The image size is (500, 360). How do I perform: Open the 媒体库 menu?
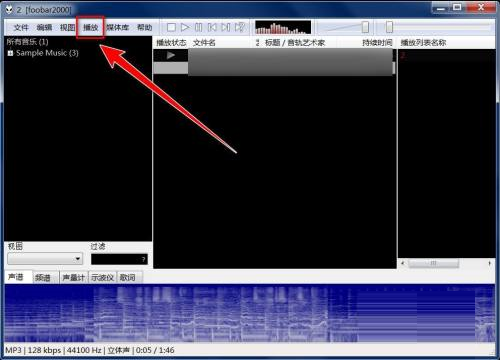click(x=118, y=27)
